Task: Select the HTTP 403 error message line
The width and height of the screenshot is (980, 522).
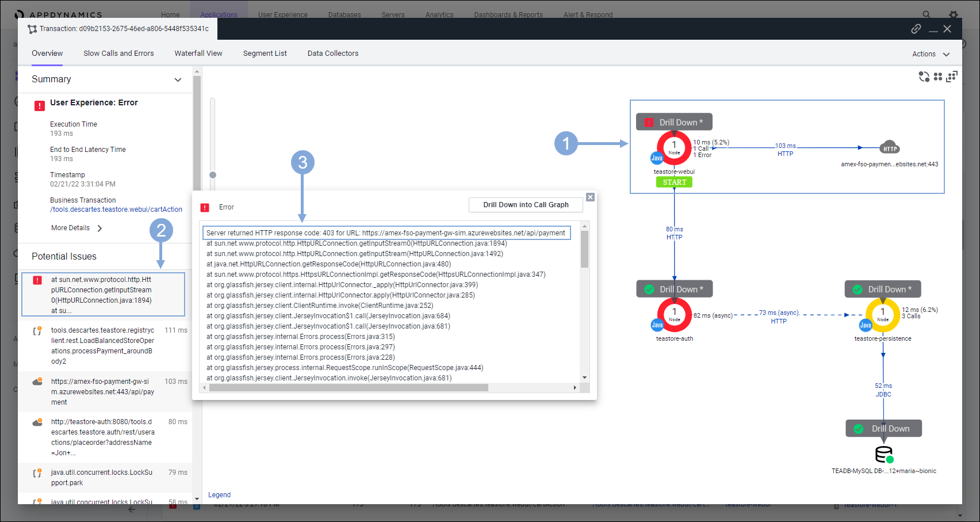Action: coord(386,233)
